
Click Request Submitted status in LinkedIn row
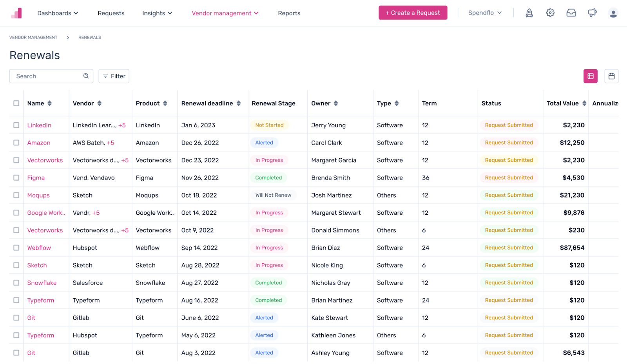[x=509, y=125]
